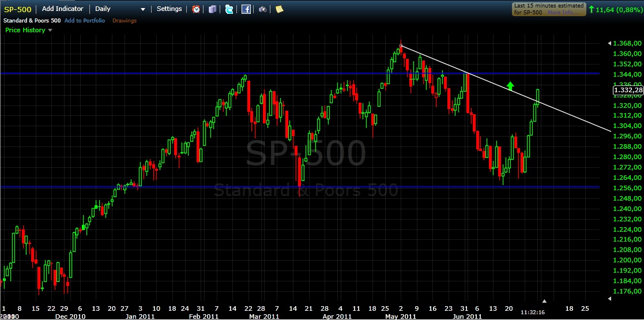Open the alarm clock price alert icon
This screenshot has height=320, width=644.
tap(197, 9)
